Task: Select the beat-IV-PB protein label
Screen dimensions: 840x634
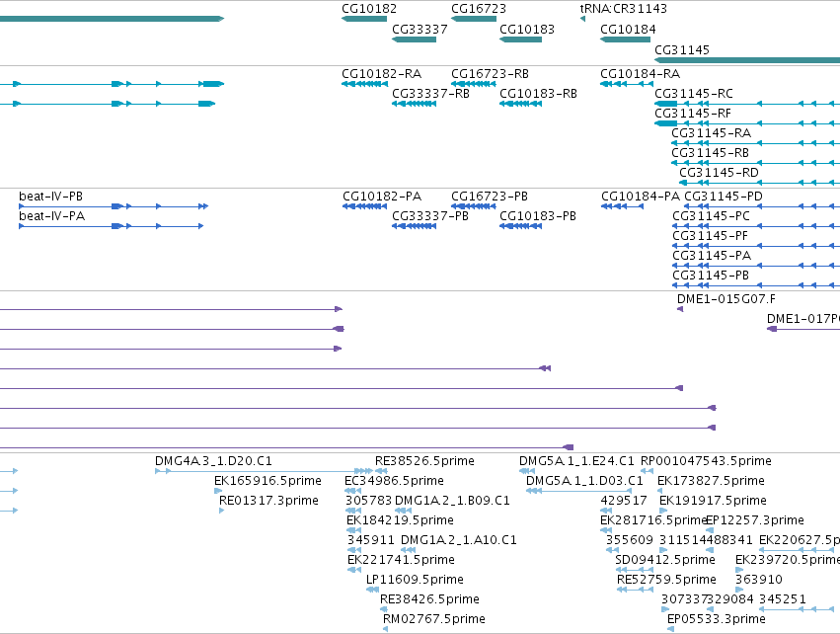Action: (x=51, y=197)
